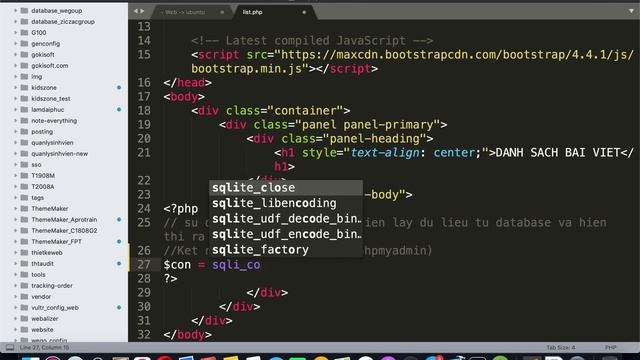This screenshot has width=640, height=360.
Task: Click the folder icon beside G100
Action: (24, 33)
